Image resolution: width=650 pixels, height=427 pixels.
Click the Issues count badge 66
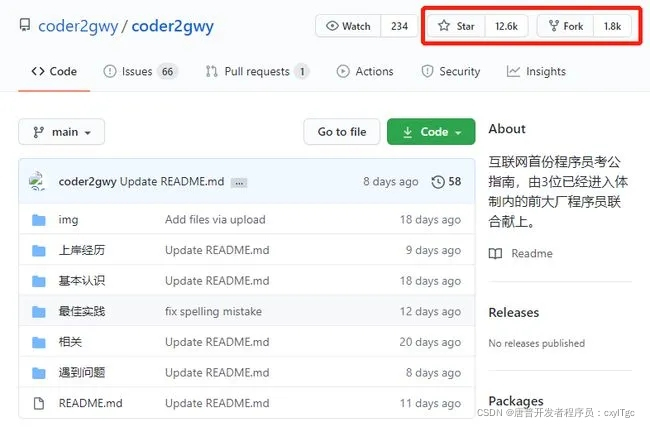pyautogui.click(x=167, y=72)
